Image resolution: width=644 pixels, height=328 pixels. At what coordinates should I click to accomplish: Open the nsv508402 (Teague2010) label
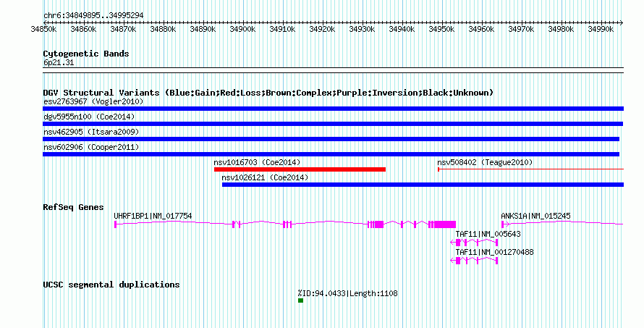[485, 162]
